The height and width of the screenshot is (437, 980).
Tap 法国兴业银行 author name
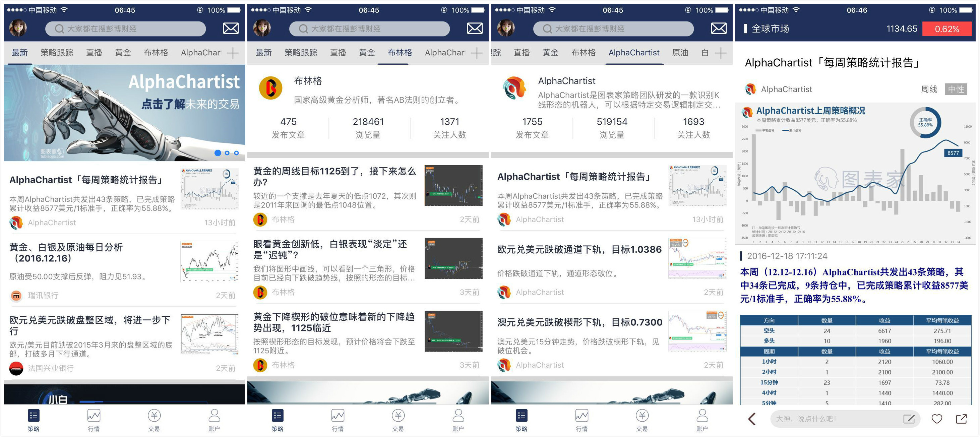click(x=51, y=368)
